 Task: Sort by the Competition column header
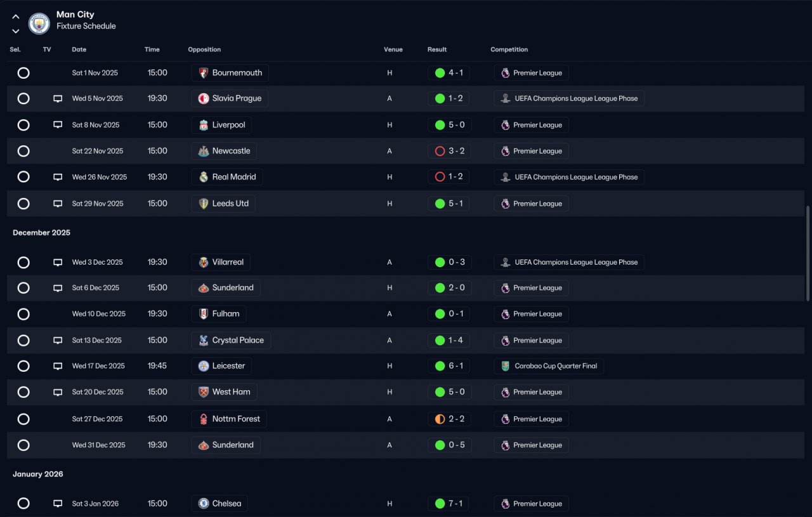(x=509, y=49)
